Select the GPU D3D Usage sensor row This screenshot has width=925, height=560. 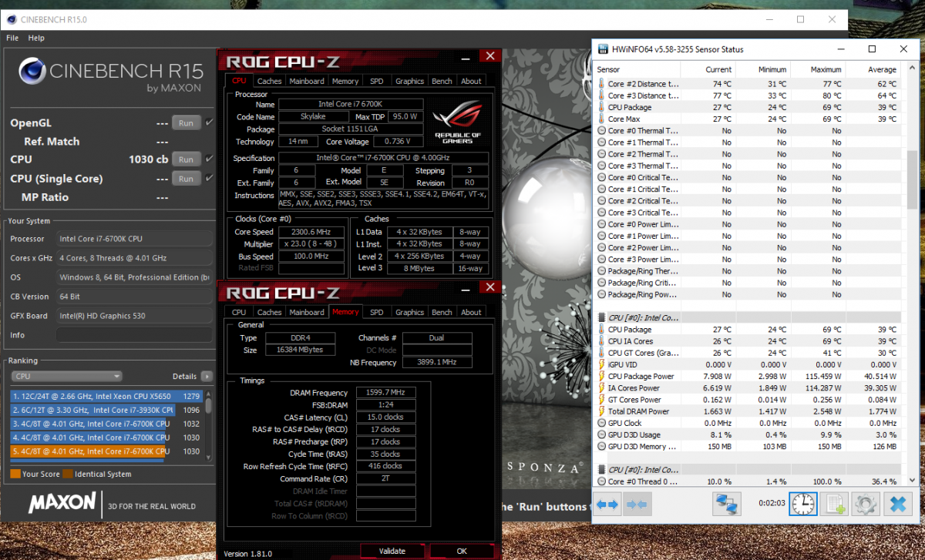[749, 434]
